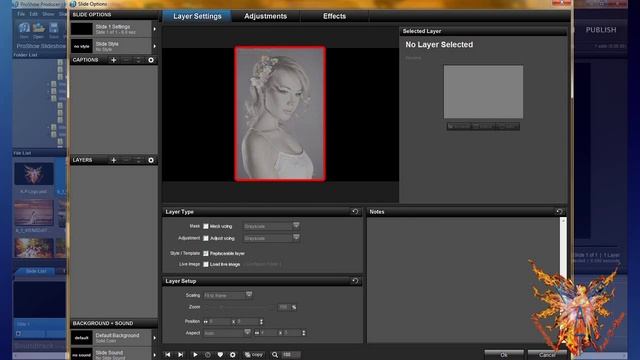Click the New show icon in ProShow Producer window
The width and height of the screenshot is (640, 360).
click(x=24, y=29)
